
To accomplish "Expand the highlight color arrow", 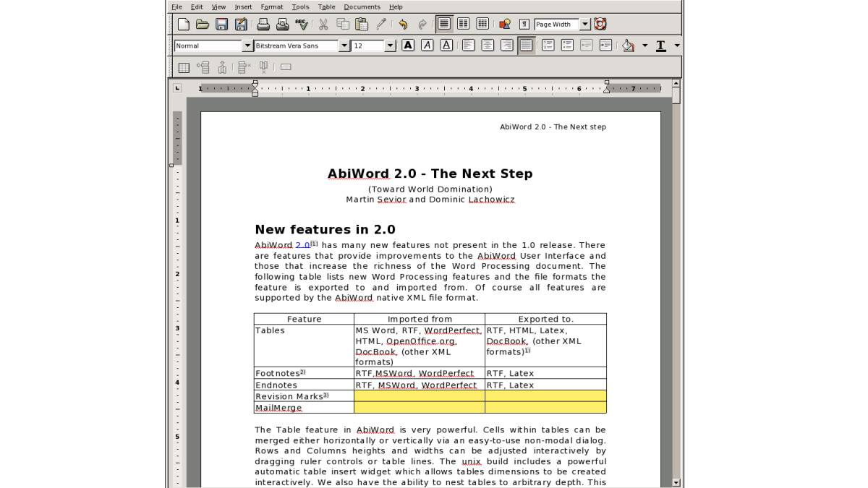I will (x=644, y=46).
